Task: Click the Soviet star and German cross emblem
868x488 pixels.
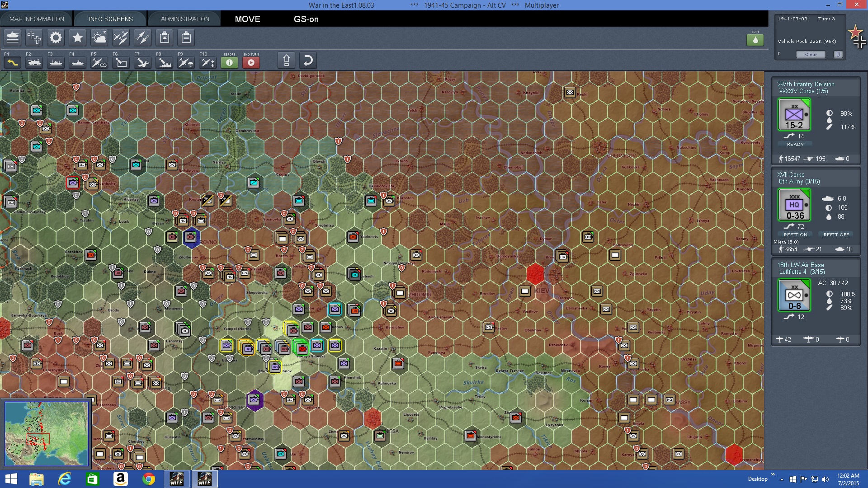Action: coord(857,37)
